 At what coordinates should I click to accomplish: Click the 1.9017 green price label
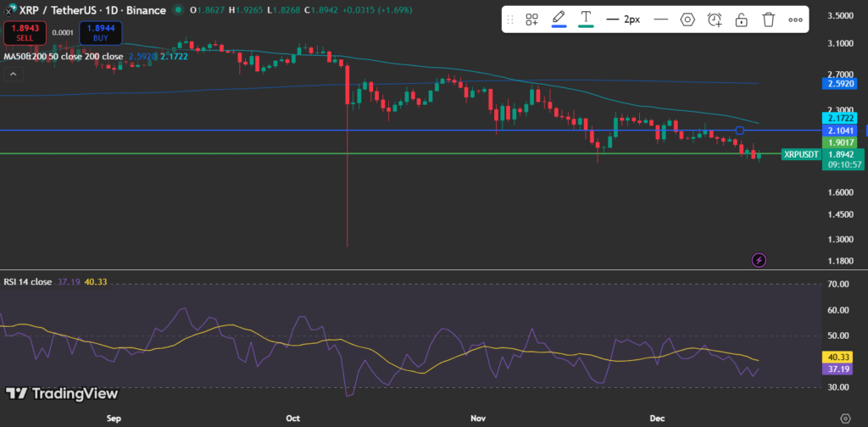tap(839, 142)
